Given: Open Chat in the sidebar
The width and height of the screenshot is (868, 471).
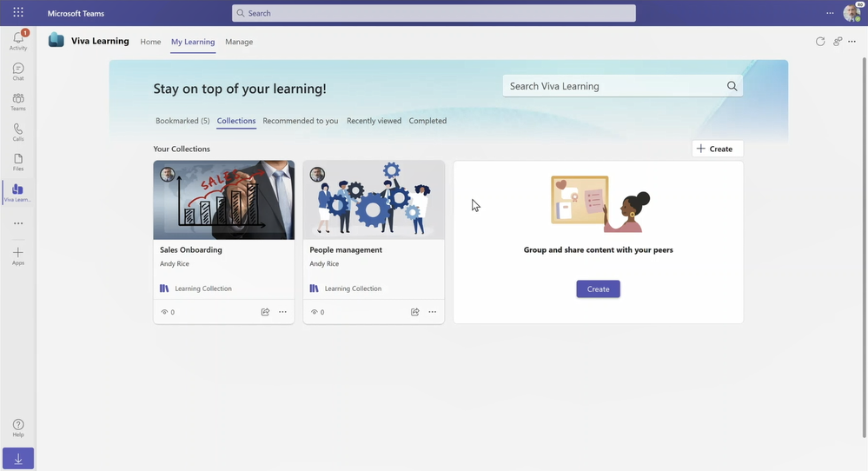Looking at the screenshot, I should click(x=18, y=71).
